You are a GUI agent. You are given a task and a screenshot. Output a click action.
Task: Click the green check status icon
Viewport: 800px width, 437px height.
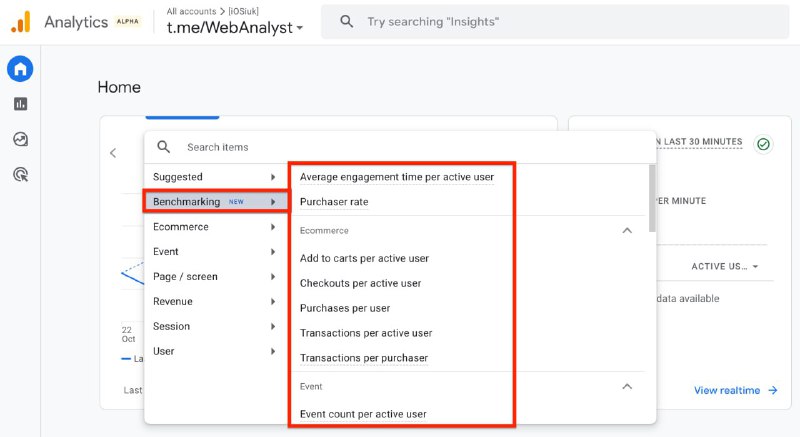tap(763, 144)
